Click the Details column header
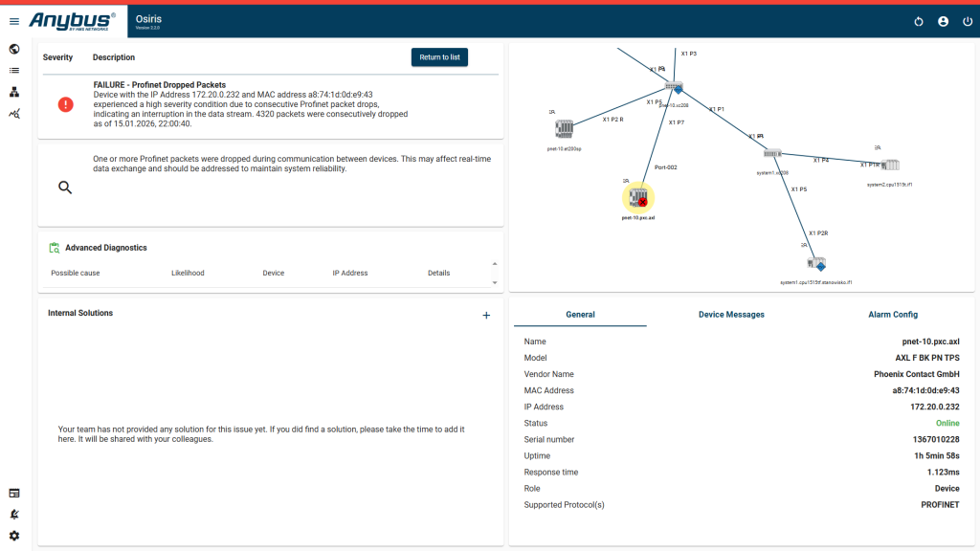This screenshot has height=551, width=980. pyautogui.click(x=438, y=273)
